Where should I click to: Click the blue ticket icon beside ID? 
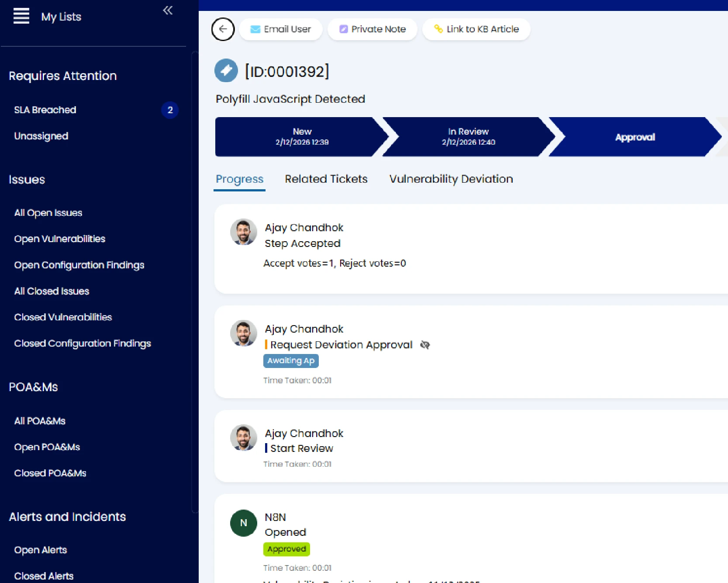(x=226, y=71)
